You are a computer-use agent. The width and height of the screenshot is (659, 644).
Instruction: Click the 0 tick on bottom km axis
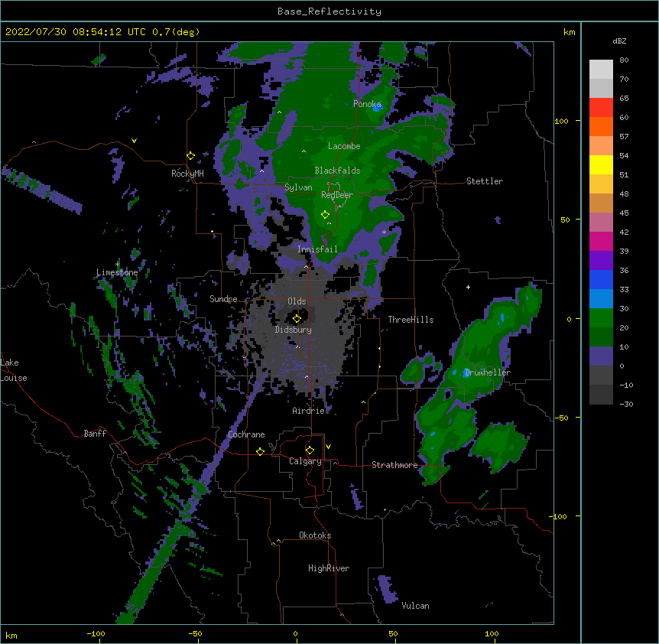(295, 633)
